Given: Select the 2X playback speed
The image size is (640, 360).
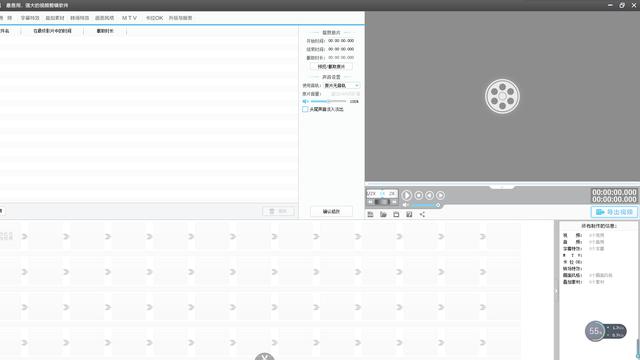Looking at the screenshot, I should pyautogui.click(x=392, y=193).
